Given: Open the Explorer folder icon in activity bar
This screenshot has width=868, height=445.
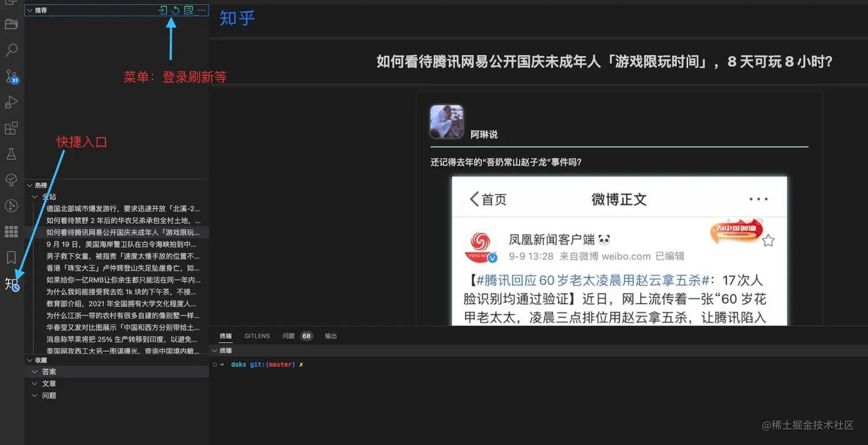Looking at the screenshot, I should click(11, 24).
